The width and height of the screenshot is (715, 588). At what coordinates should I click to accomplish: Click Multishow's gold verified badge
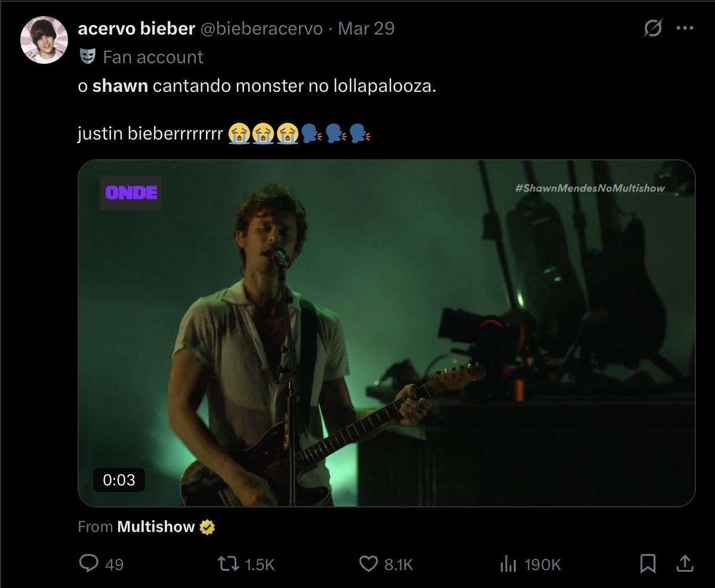pos(207,527)
